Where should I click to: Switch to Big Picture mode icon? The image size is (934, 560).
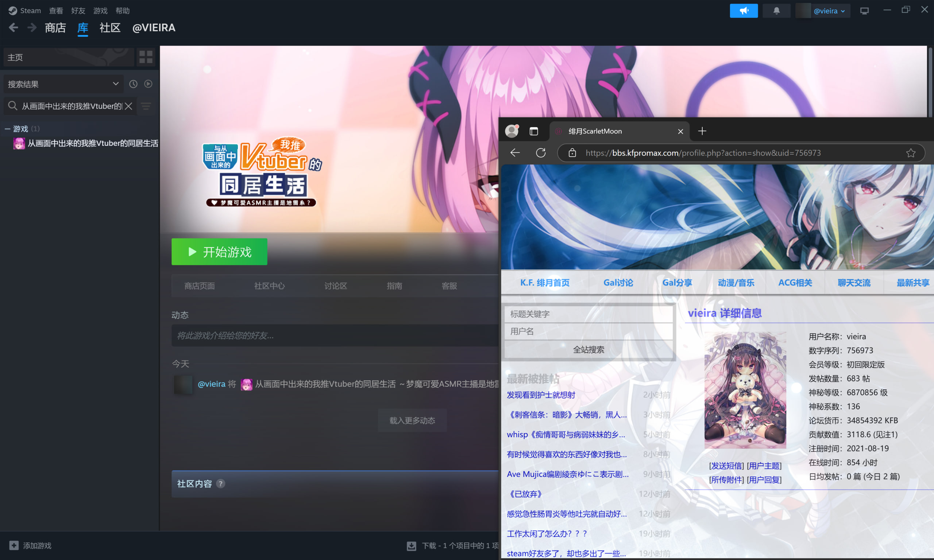pos(864,11)
